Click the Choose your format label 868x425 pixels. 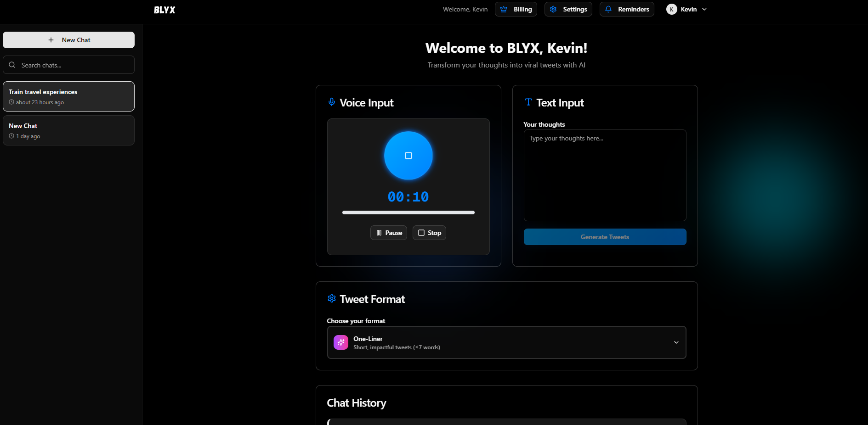356,321
